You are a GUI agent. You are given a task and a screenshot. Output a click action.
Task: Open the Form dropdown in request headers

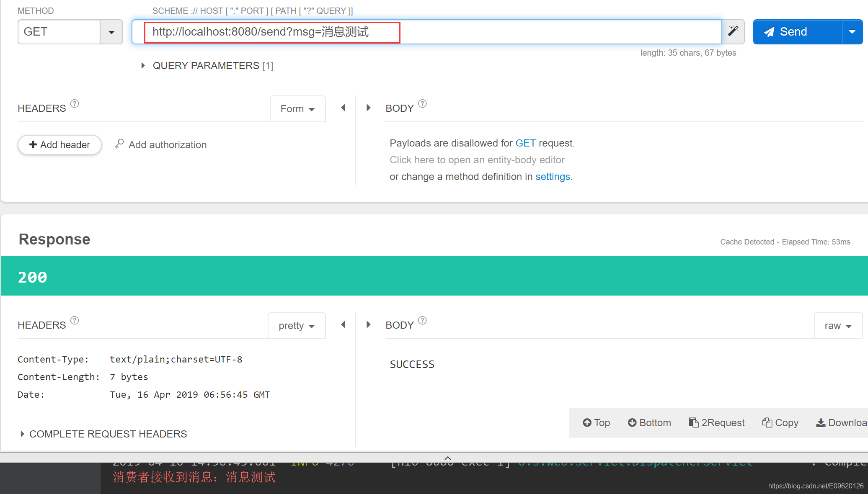298,108
